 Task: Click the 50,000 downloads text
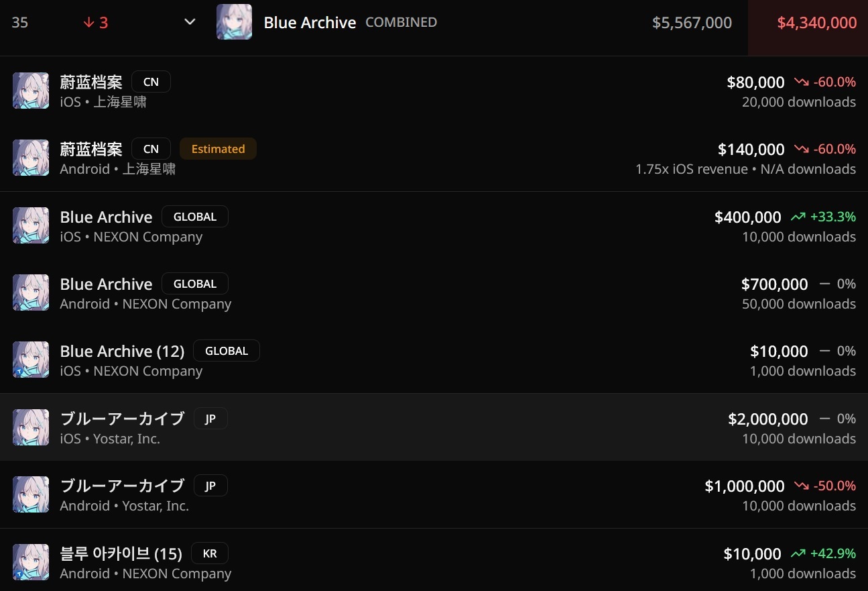pos(799,304)
